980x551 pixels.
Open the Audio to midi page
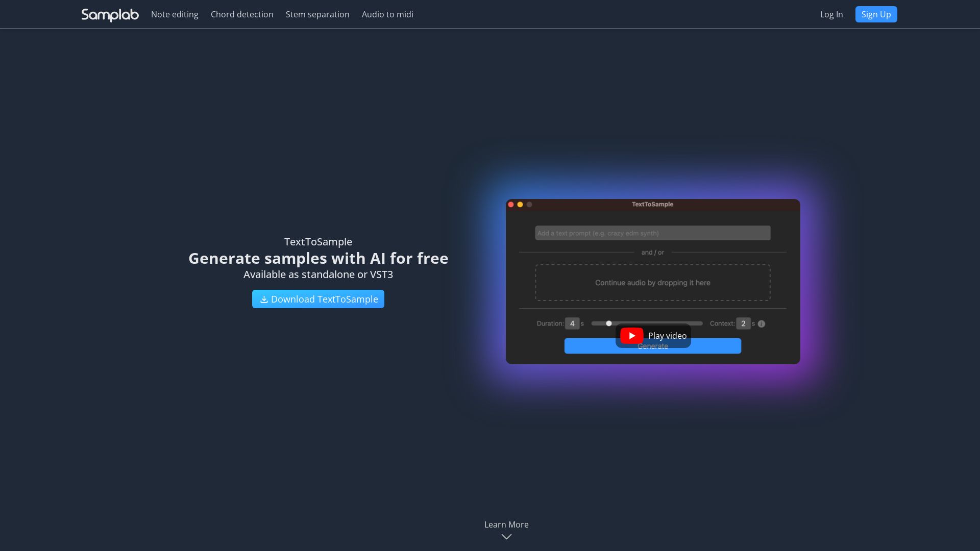point(387,14)
